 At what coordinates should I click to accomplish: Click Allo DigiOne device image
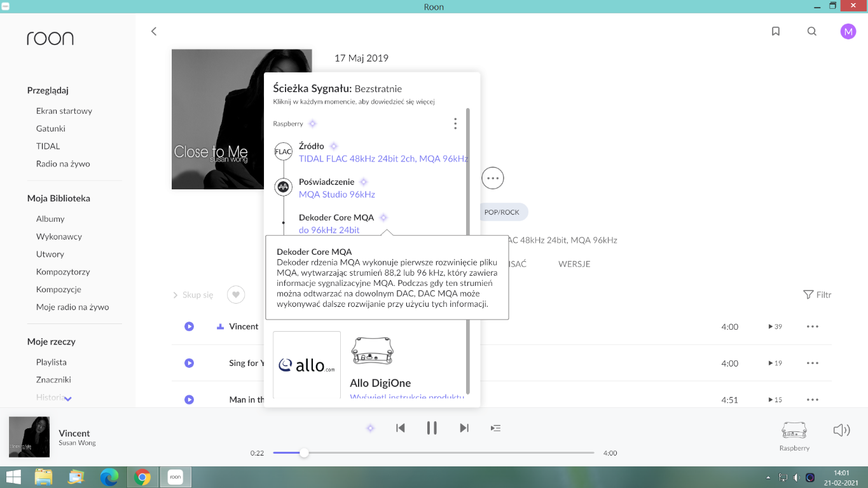click(372, 351)
